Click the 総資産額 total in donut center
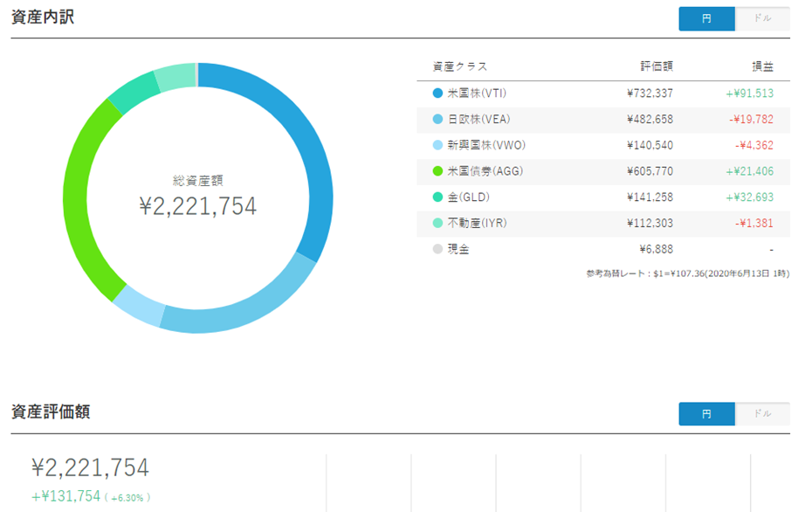Image resolution: width=812 pixels, height=512 pixels. pyautogui.click(x=197, y=205)
